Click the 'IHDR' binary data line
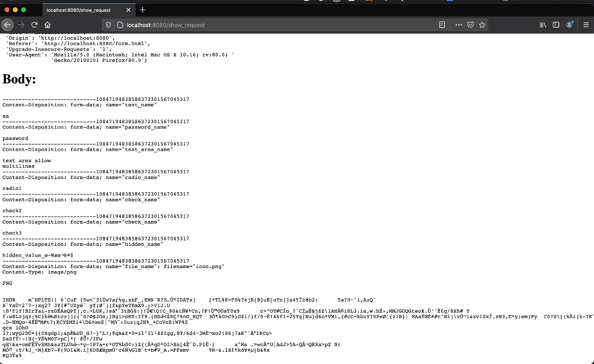 pyautogui.click(x=189, y=300)
